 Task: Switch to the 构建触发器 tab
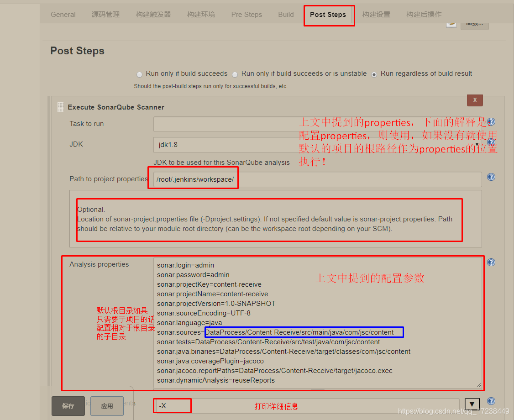(x=153, y=15)
